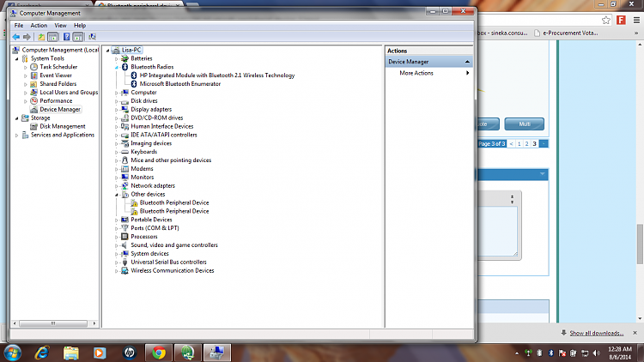Open the Help menu
This screenshot has height=362, width=644.
80,26
